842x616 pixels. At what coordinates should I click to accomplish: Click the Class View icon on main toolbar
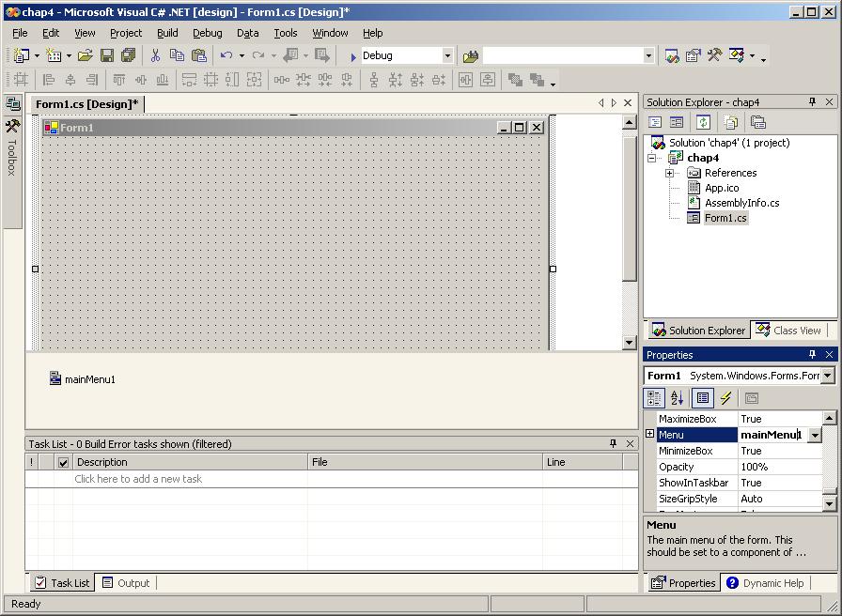(x=737, y=55)
